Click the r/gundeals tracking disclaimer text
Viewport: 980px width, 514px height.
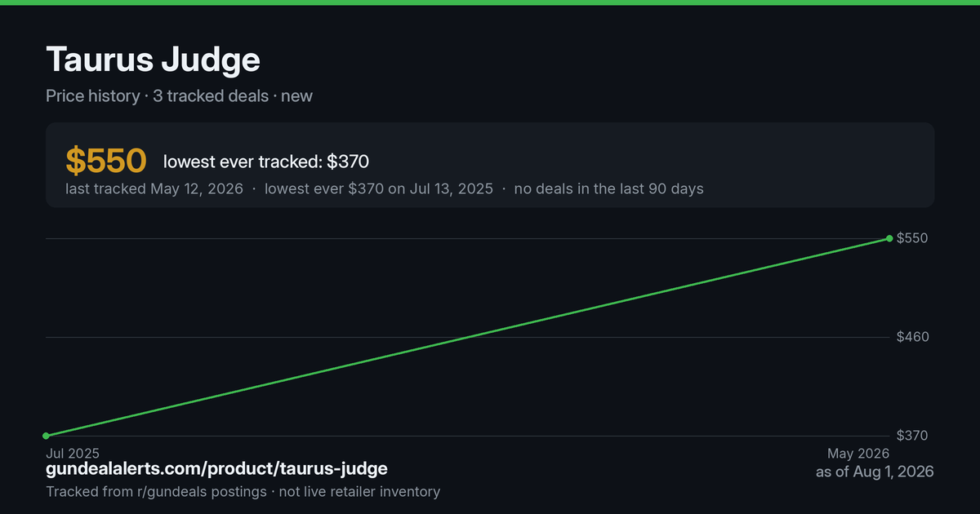pyautogui.click(x=243, y=491)
